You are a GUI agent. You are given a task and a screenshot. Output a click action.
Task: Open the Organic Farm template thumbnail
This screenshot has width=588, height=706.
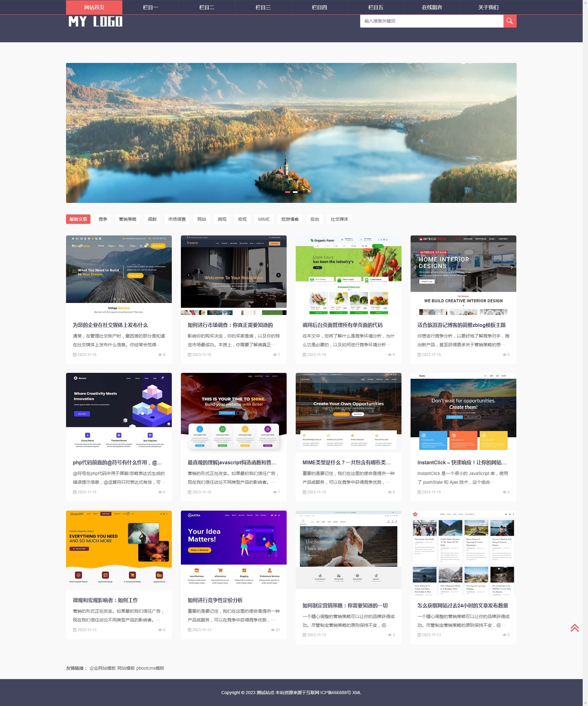pyautogui.click(x=348, y=275)
